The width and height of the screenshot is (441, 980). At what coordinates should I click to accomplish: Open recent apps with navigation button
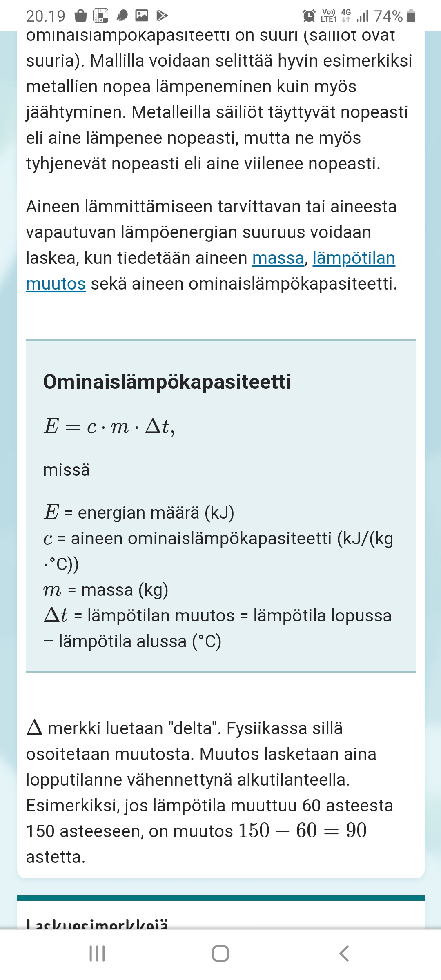[x=97, y=953]
